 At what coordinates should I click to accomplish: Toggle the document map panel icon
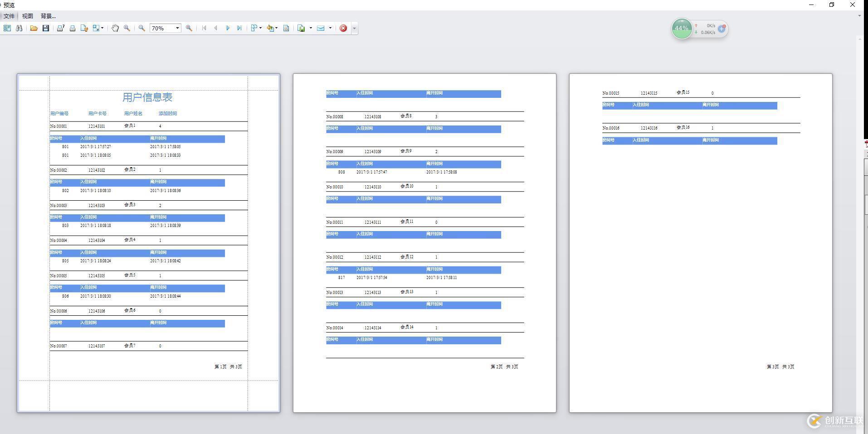7,28
